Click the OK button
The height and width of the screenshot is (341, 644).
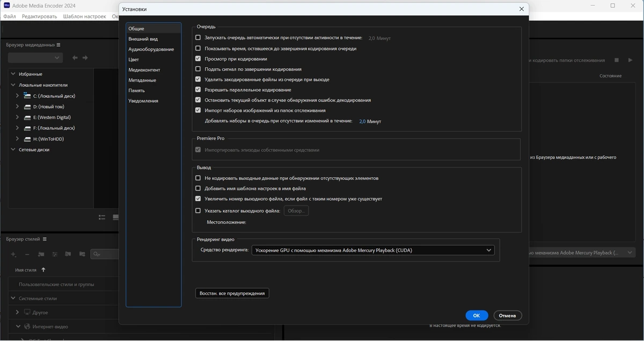pos(477,315)
